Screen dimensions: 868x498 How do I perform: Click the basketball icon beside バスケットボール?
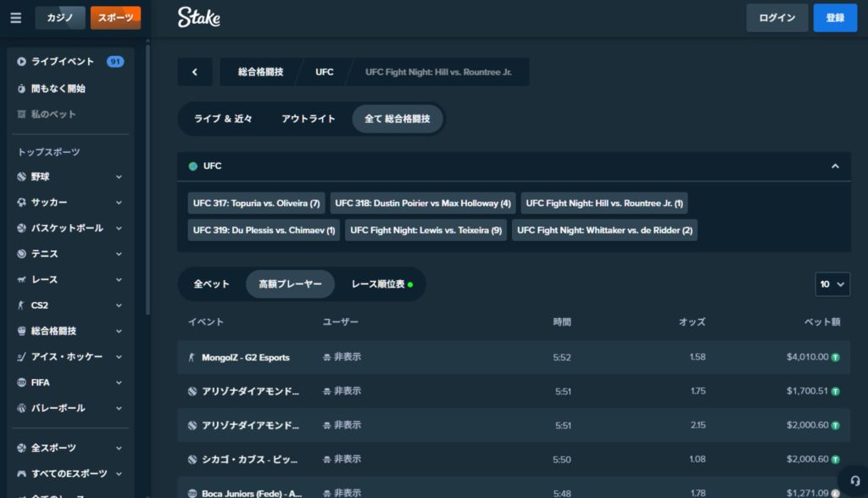(21, 227)
